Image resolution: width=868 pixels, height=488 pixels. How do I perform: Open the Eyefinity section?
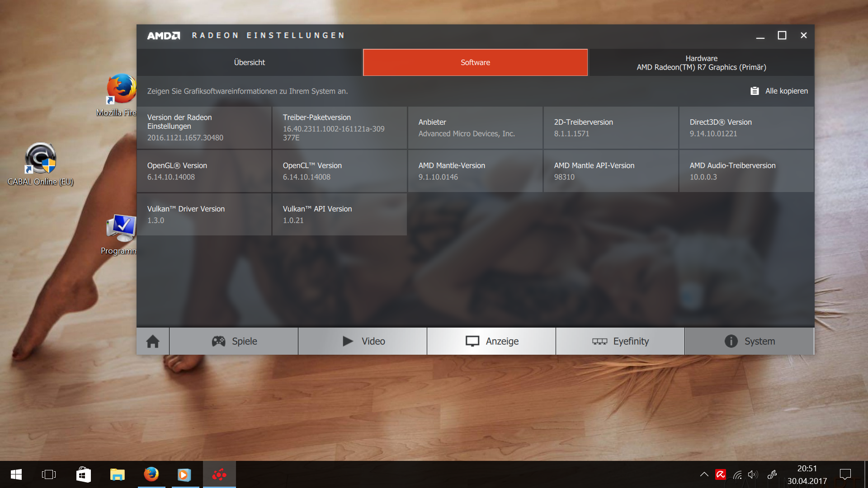pyautogui.click(x=620, y=341)
